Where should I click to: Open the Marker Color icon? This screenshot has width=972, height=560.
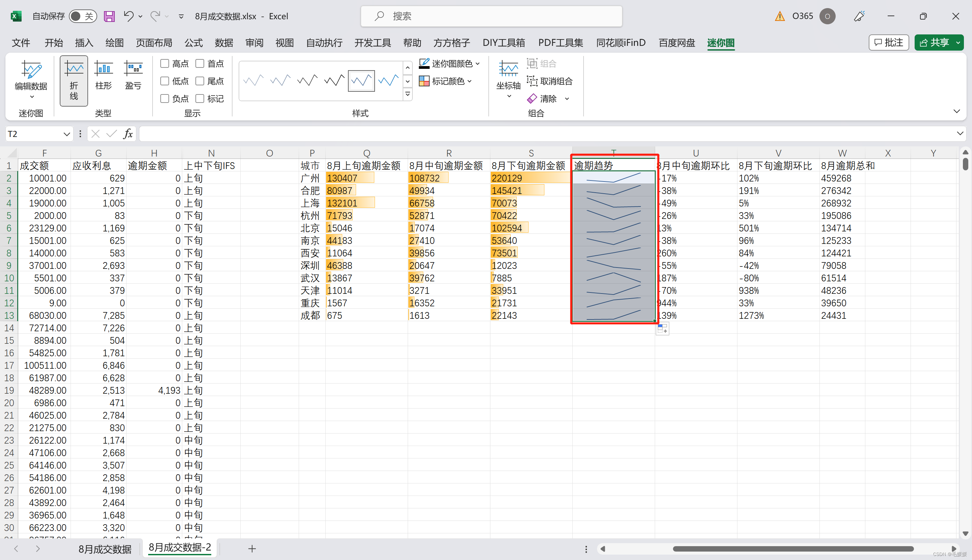click(x=424, y=81)
